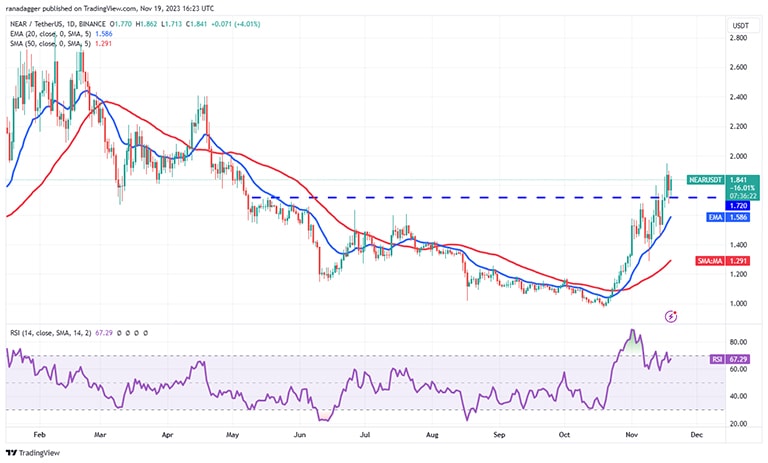Click the Feb label on time axis
This screenshot has width=768, height=463.
tap(39, 435)
